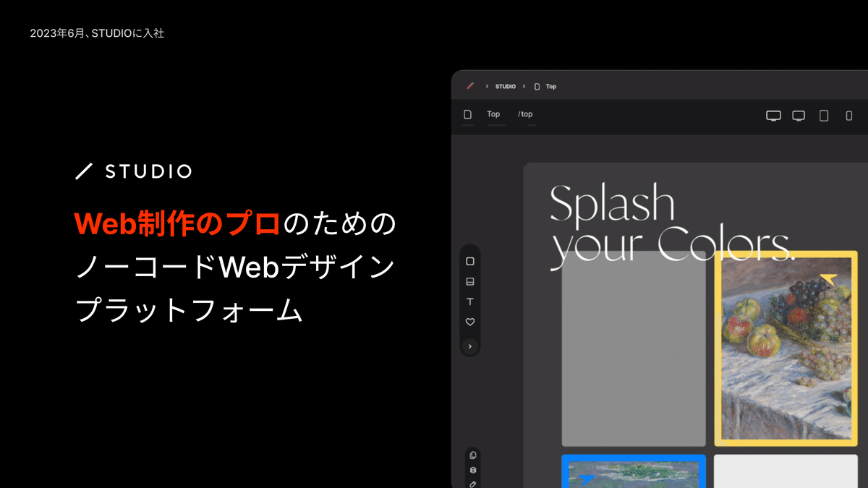Switch to tablet viewport preview

click(824, 116)
